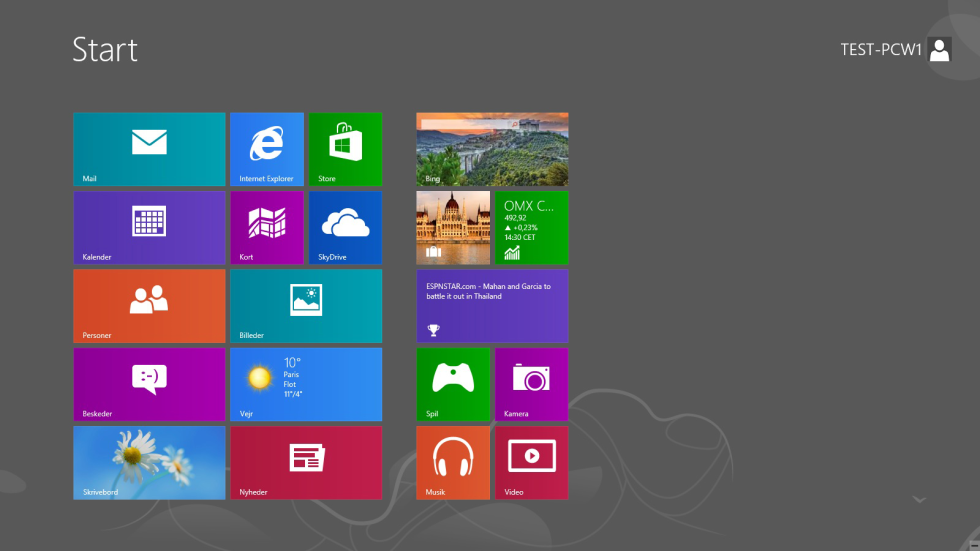Open the Beskeder messaging tile
The image size is (980, 551).
149,384
